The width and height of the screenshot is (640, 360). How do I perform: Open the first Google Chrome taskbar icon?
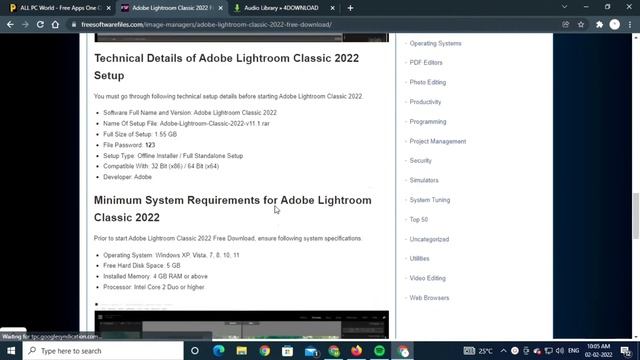pyautogui.click(x=264, y=351)
